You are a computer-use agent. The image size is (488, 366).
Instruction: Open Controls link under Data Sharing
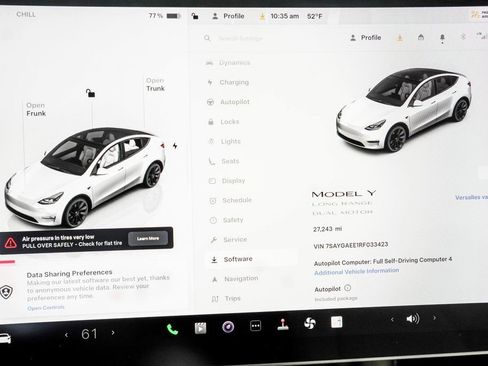pyautogui.click(x=46, y=308)
